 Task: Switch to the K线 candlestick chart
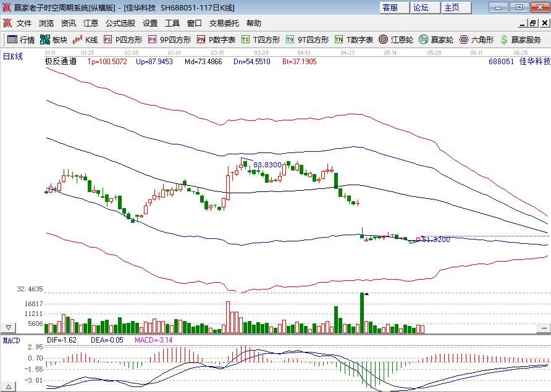(85, 40)
